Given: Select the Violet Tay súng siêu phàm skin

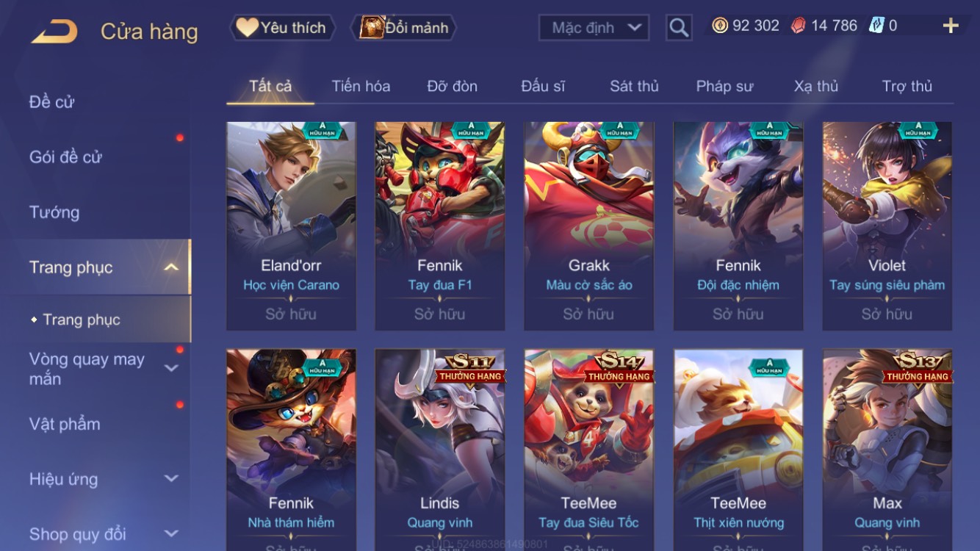Looking at the screenshot, I should pyautogui.click(x=887, y=226).
